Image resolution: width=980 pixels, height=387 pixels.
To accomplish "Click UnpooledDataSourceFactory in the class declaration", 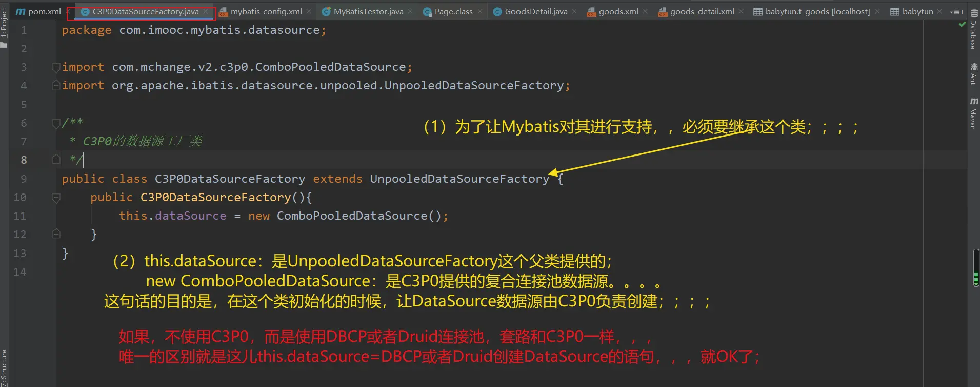I will pos(459,179).
